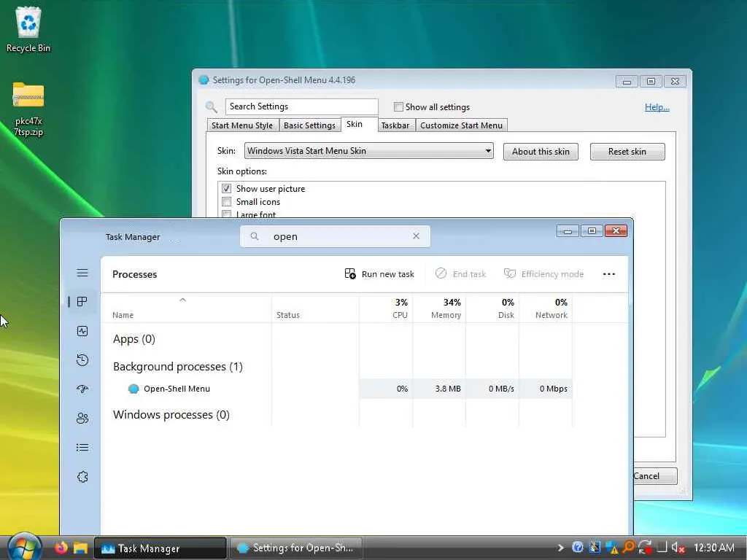Select the Processes page icon in sidebar
This screenshot has height=560, width=747.
82,302
